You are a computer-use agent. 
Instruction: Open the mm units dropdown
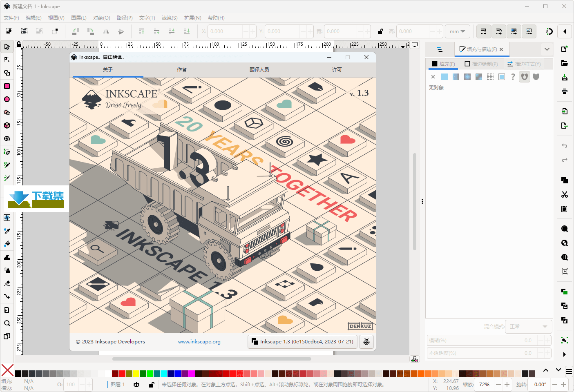pos(457,31)
